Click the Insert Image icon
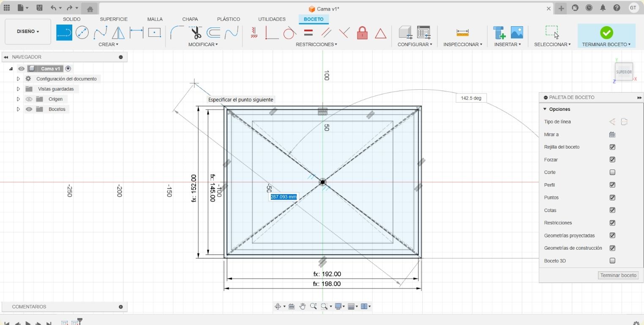Viewport: 644px width, 325px height. 517,33
